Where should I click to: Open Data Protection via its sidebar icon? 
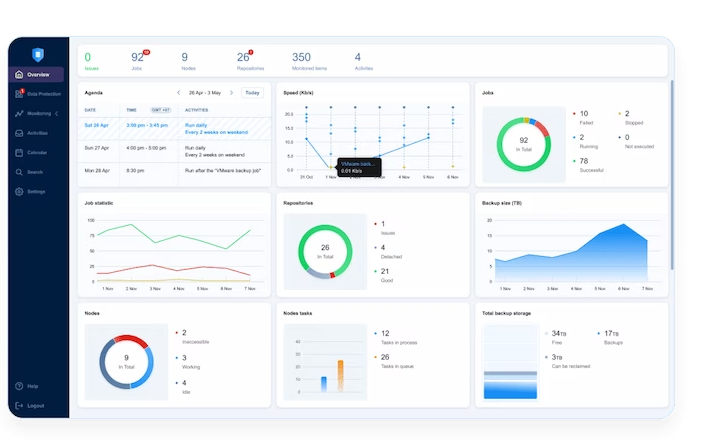[x=19, y=94]
